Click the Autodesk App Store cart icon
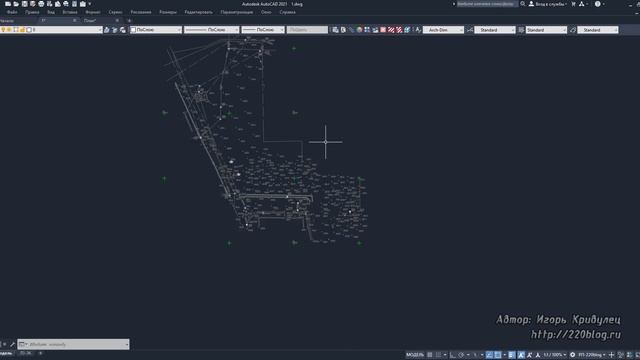 pos(573,4)
